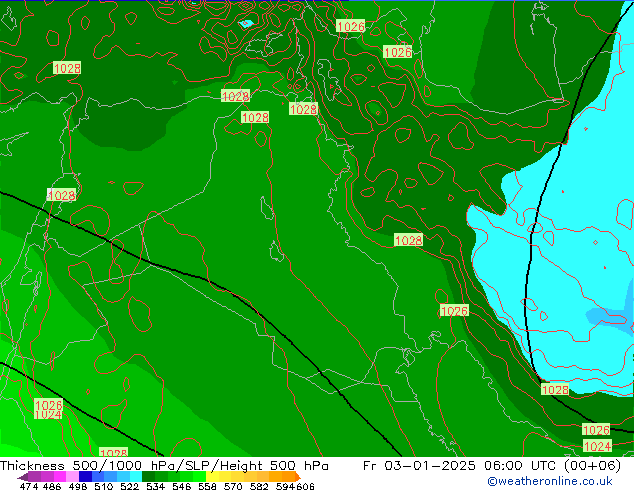Click legend value 486

coord(51,486)
